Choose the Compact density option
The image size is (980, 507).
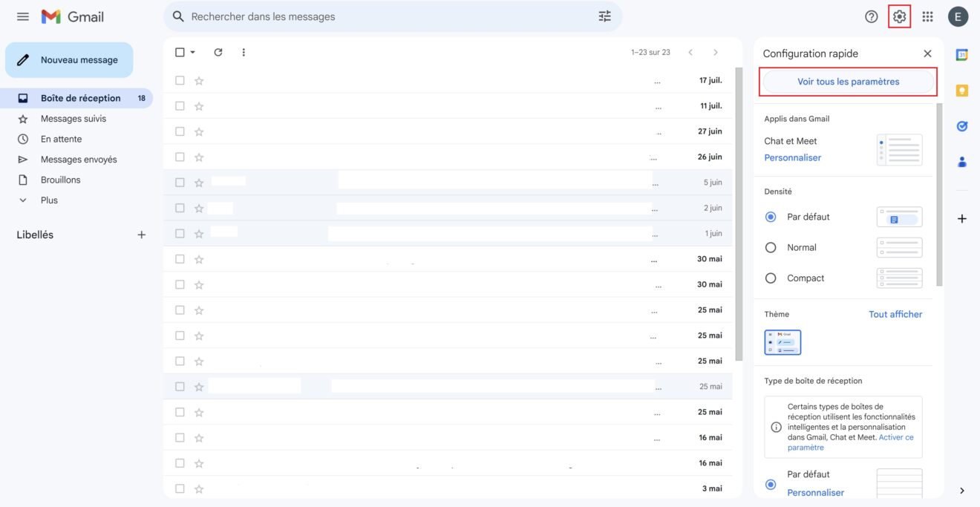[771, 278]
